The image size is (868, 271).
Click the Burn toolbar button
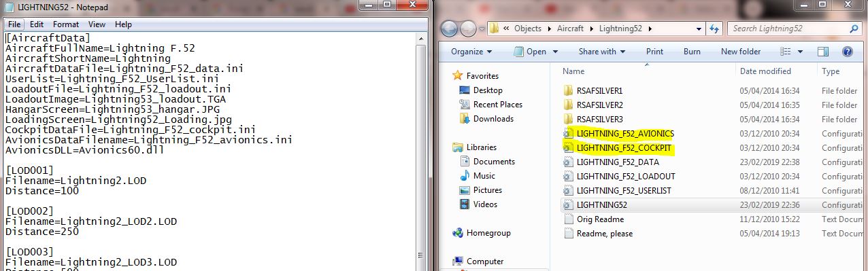[692, 51]
